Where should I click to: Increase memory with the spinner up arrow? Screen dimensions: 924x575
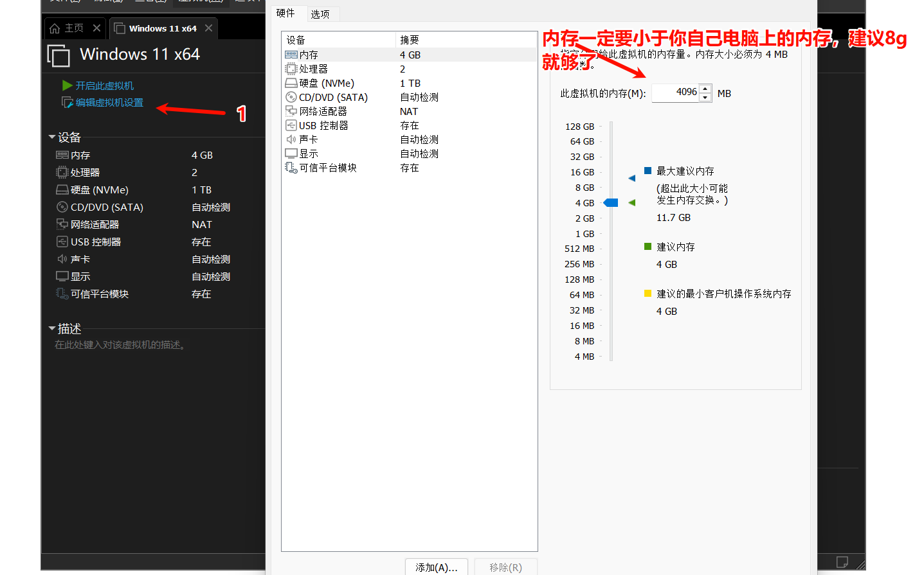pyautogui.click(x=705, y=89)
